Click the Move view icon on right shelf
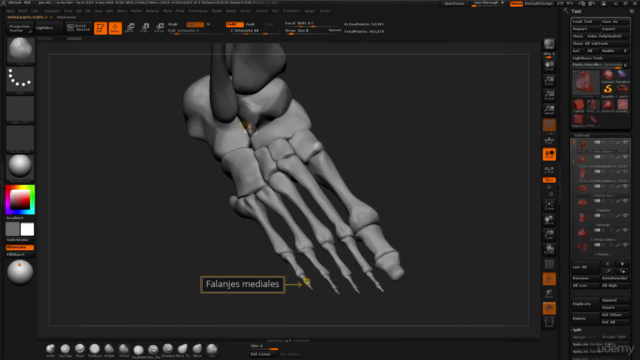This screenshot has height=360, width=640. click(549, 220)
